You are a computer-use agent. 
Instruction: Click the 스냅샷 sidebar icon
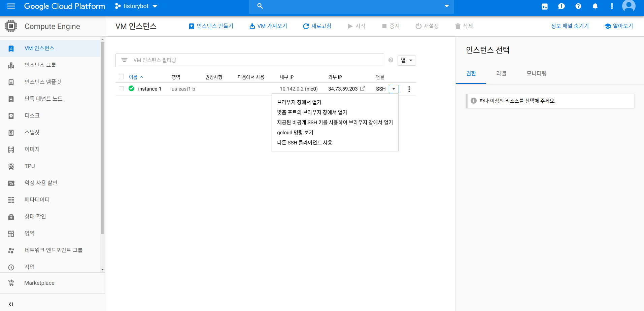pos(11,133)
